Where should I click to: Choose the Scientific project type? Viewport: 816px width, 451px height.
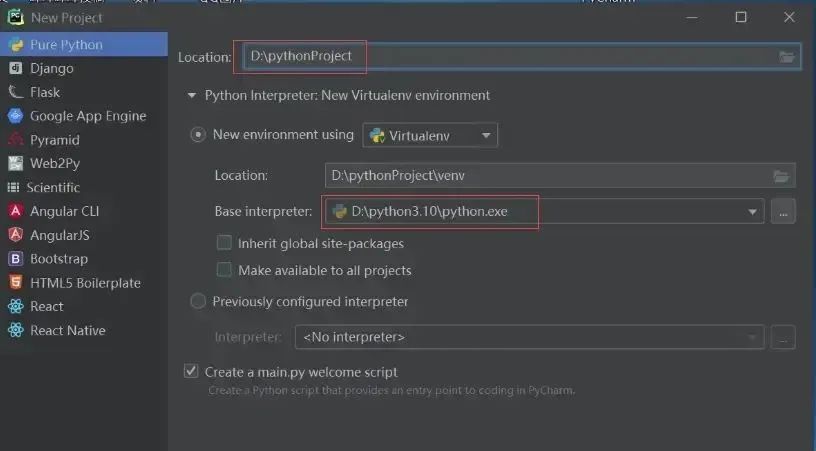coord(84,187)
